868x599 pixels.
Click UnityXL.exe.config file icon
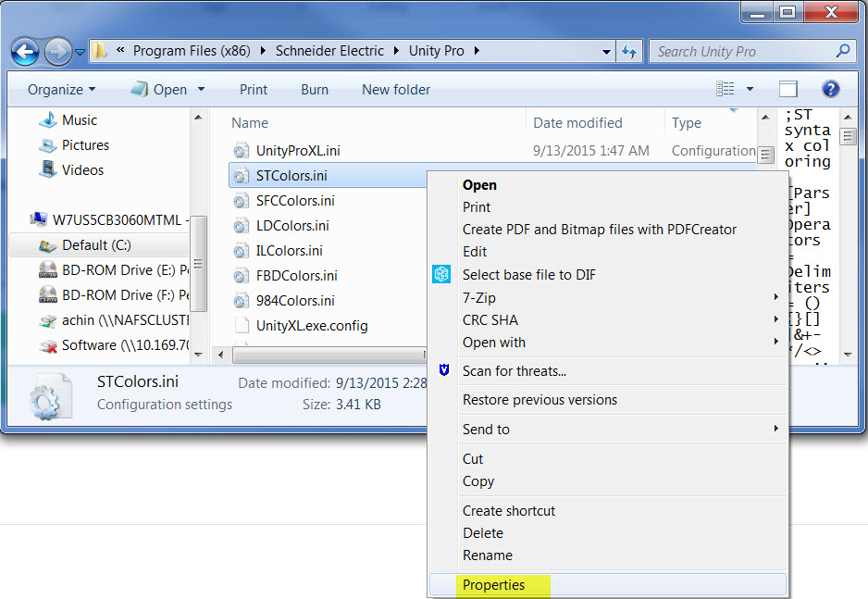(242, 325)
